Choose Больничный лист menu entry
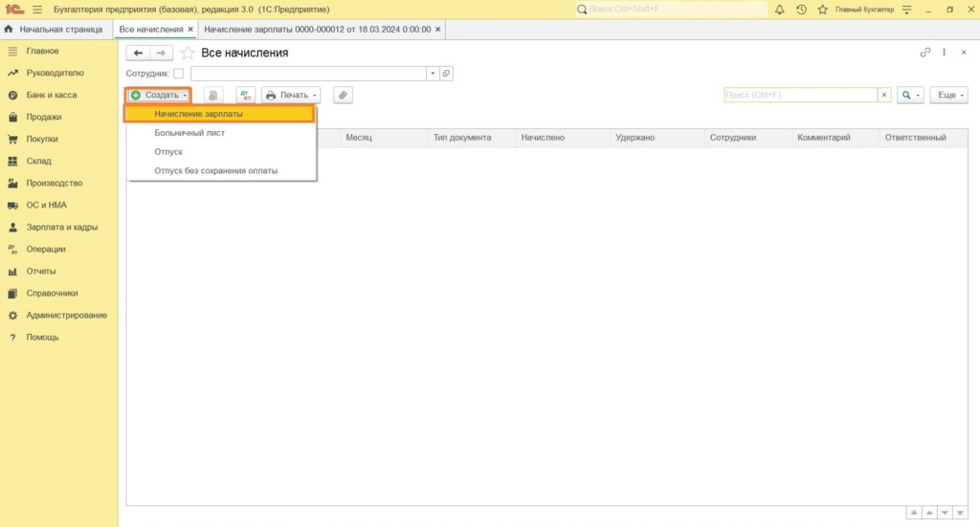980x527 pixels. coord(189,133)
